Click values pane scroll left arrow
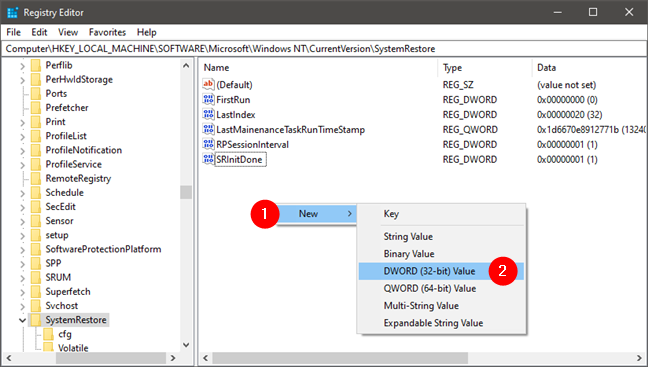648x367 pixels. [205, 358]
